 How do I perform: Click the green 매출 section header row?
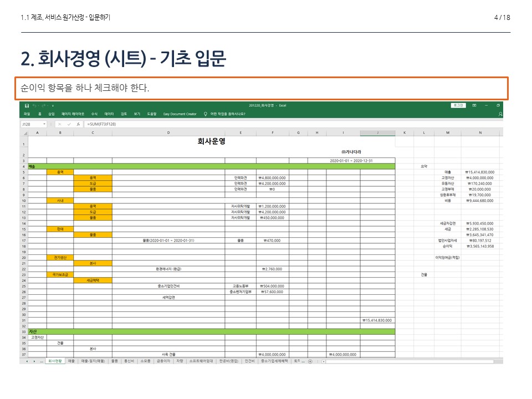[x=211, y=167]
